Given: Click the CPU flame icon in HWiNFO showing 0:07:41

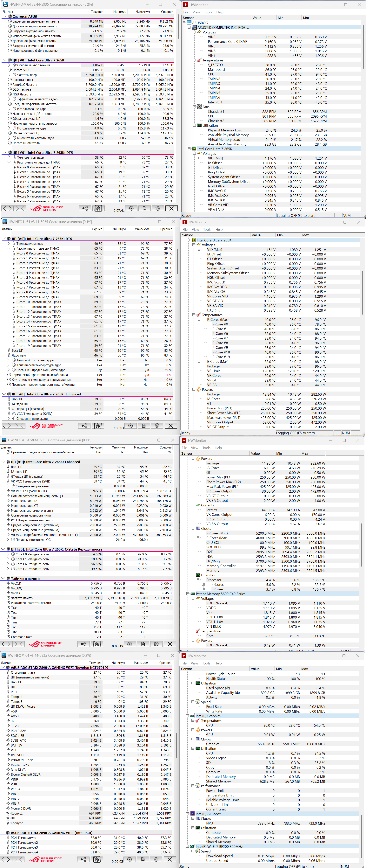Looking at the screenshot, I should [x=98, y=208].
